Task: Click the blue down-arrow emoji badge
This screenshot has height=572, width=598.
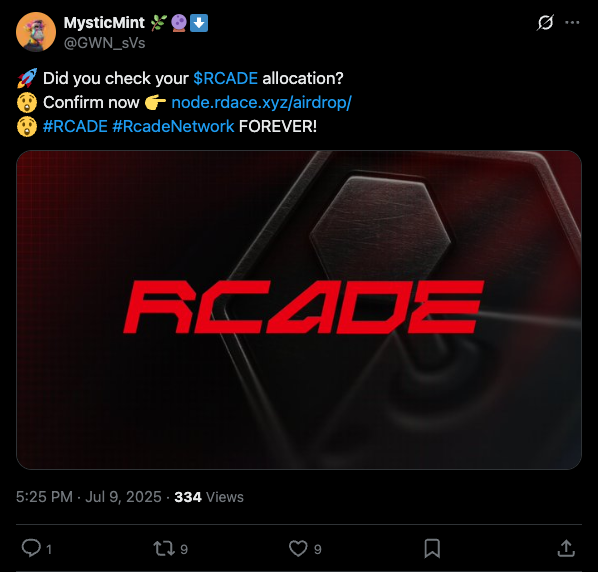Action: (199, 23)
